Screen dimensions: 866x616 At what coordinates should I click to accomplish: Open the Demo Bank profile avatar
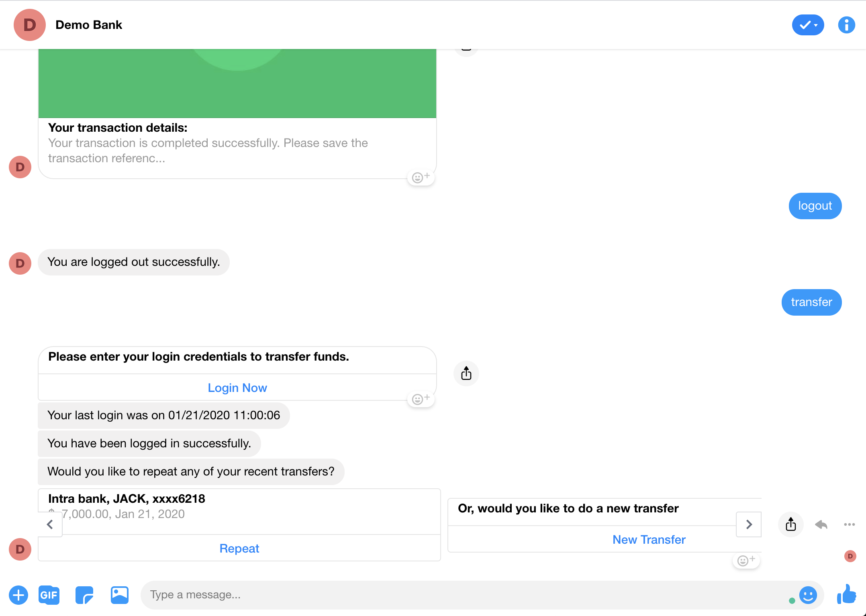point(30,25)
